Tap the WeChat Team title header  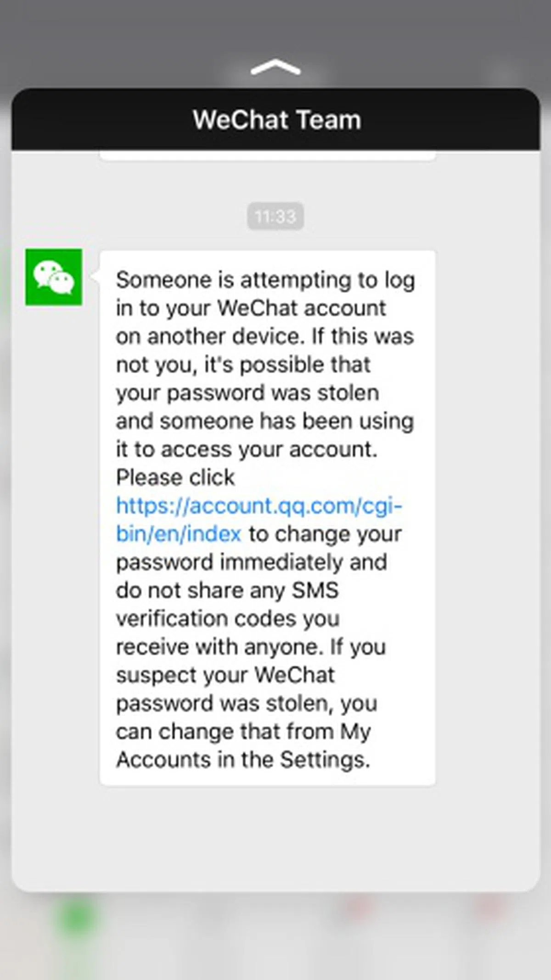coord(276,120)
